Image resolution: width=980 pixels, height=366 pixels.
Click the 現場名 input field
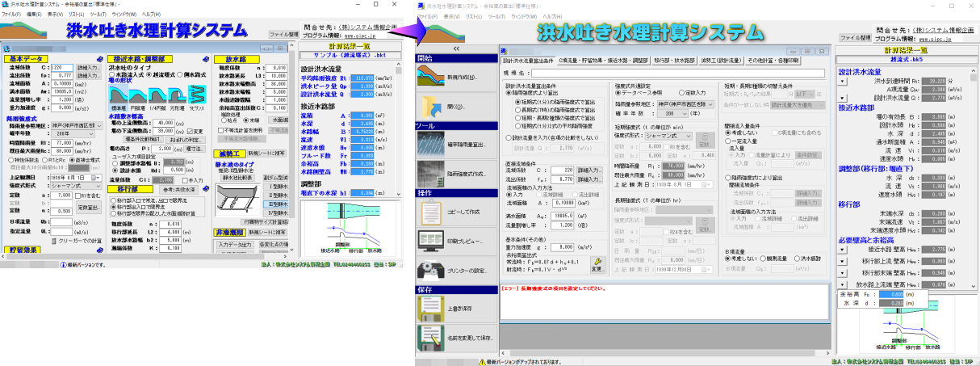coord(676,73)
